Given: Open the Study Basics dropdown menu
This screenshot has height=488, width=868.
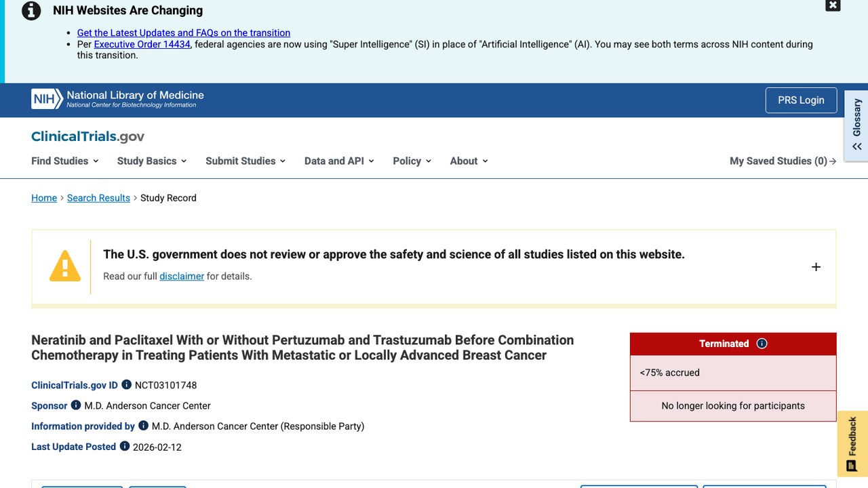Looking at the screenshot, I should click(x=152, y=161).
